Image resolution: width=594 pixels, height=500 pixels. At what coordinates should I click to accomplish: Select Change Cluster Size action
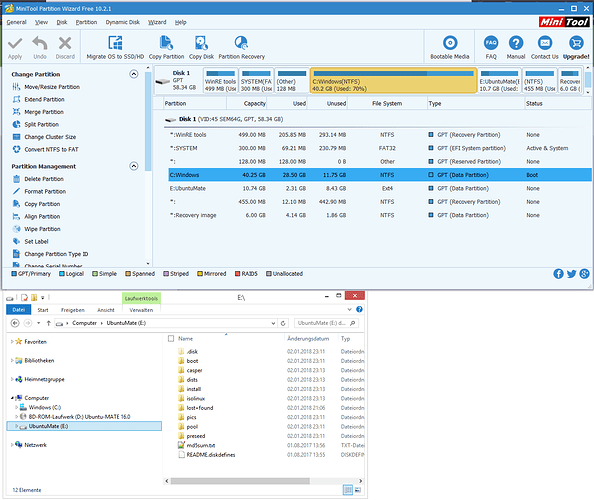coord(50,137)
